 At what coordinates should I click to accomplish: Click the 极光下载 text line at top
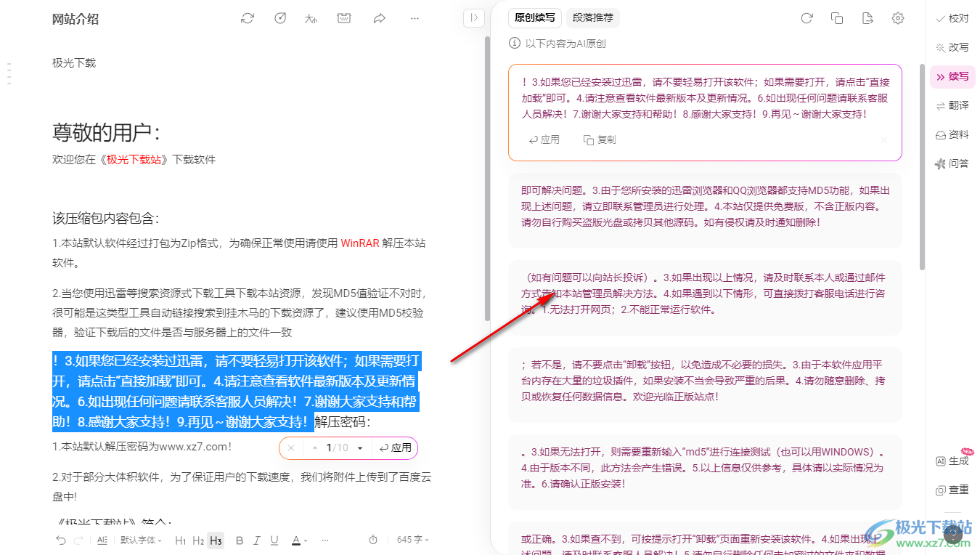(x=74, y=63)
